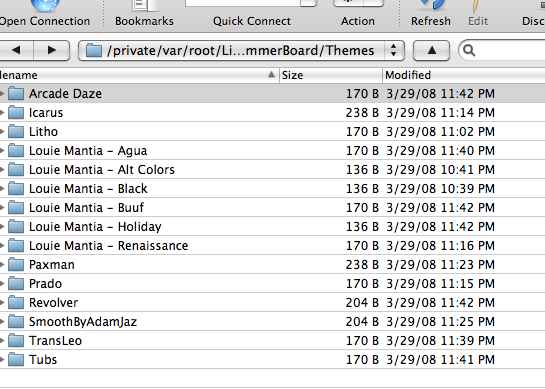
Task: Sort by the Size column header
Action: click(331, 75)
